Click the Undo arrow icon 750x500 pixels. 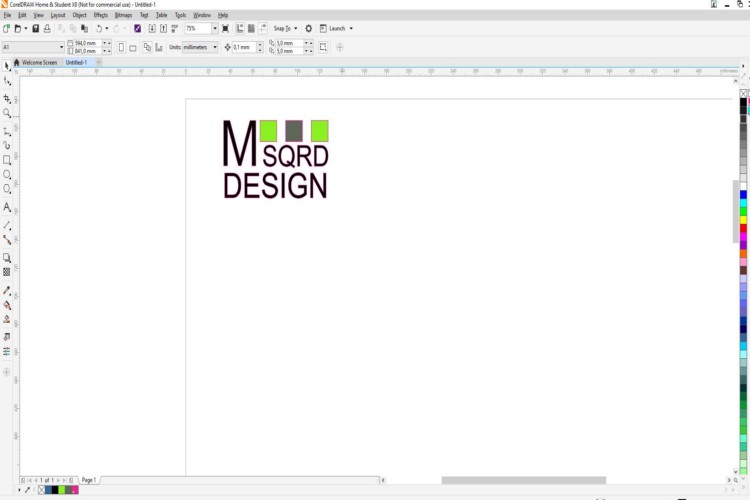(x=99, y=29)
